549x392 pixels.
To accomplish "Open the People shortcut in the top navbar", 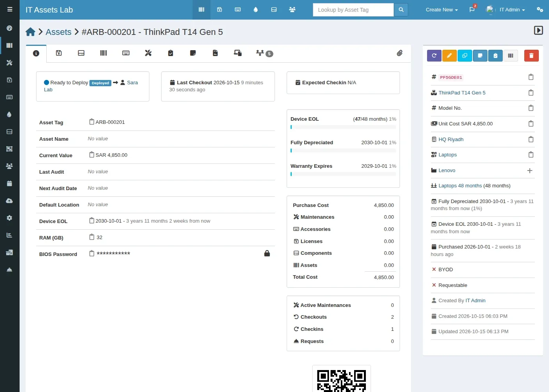I will coord(292,9).
